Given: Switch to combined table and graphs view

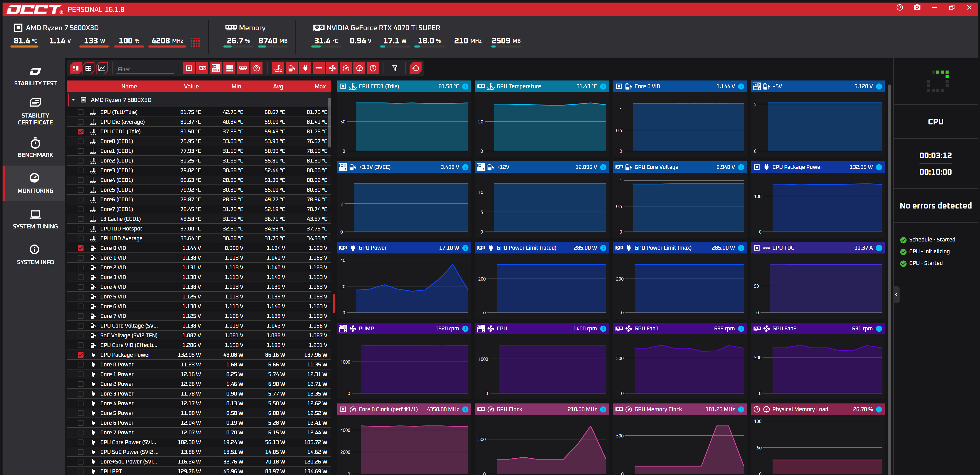Looking at the screenshot, I should pos(75,68).
